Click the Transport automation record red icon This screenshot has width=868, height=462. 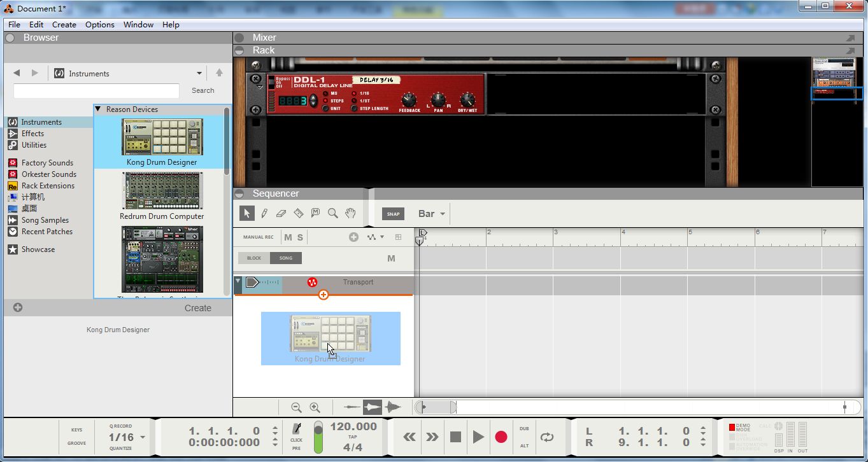point(313,282)
